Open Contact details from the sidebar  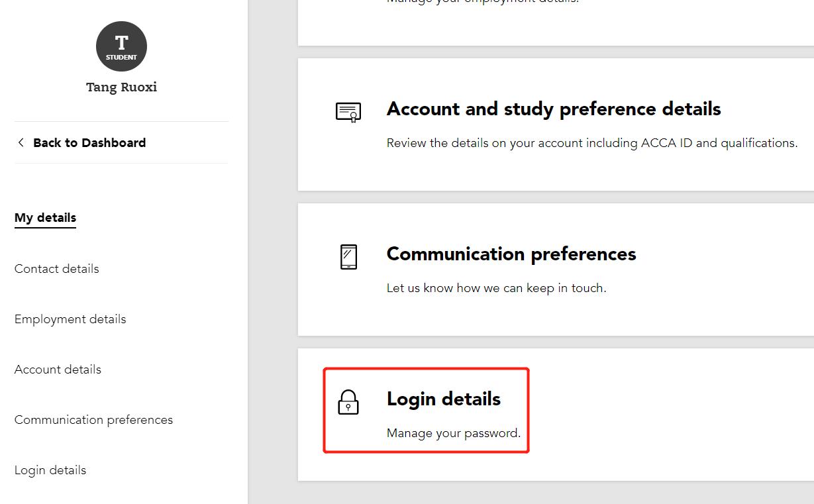[57, 269]
